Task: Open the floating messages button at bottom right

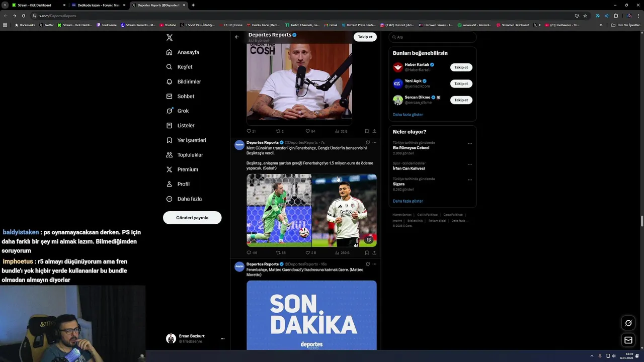Action: 628,340
